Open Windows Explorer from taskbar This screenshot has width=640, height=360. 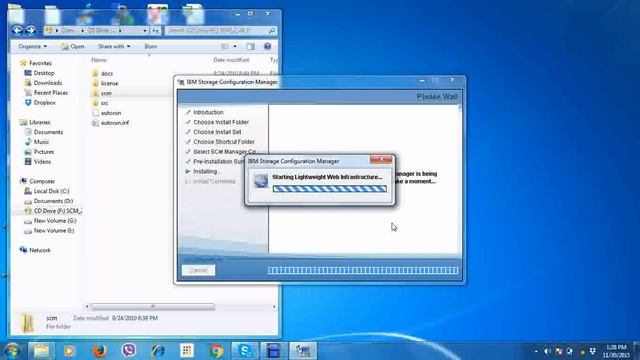point(41,351)
